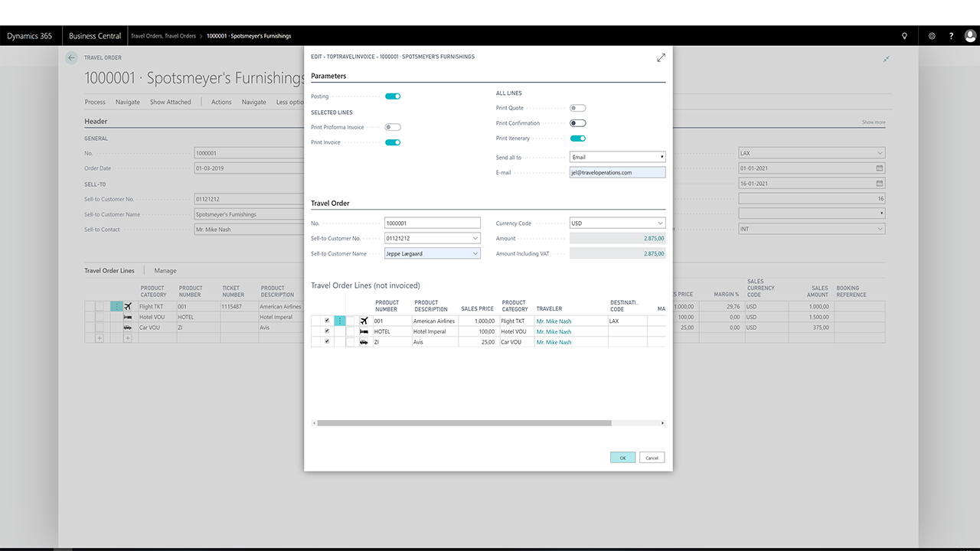
Task: Expand the Currency Code USD dropdown
Action: coord(661,223)
